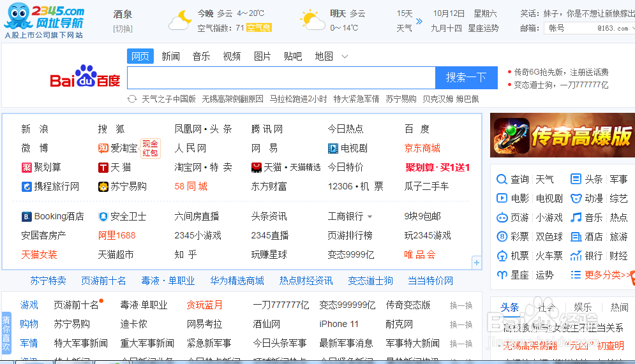Image resolution: width=635 pixels, height=364 pixels.
Task: Select the 网页 search tab
Action: pyautogui.click(x=140, y=56)
